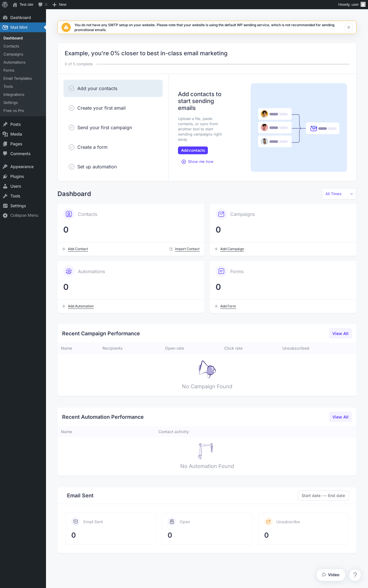Click the Automations card icon
The width and height of the screenshot is (368, 588).
click(x=69, y=271)
